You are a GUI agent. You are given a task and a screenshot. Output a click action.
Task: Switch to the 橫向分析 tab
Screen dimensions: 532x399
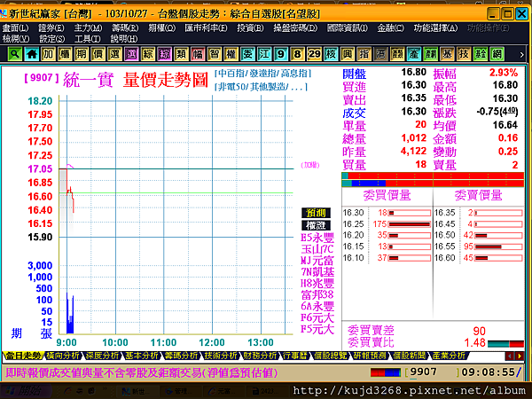coord(63,356)
